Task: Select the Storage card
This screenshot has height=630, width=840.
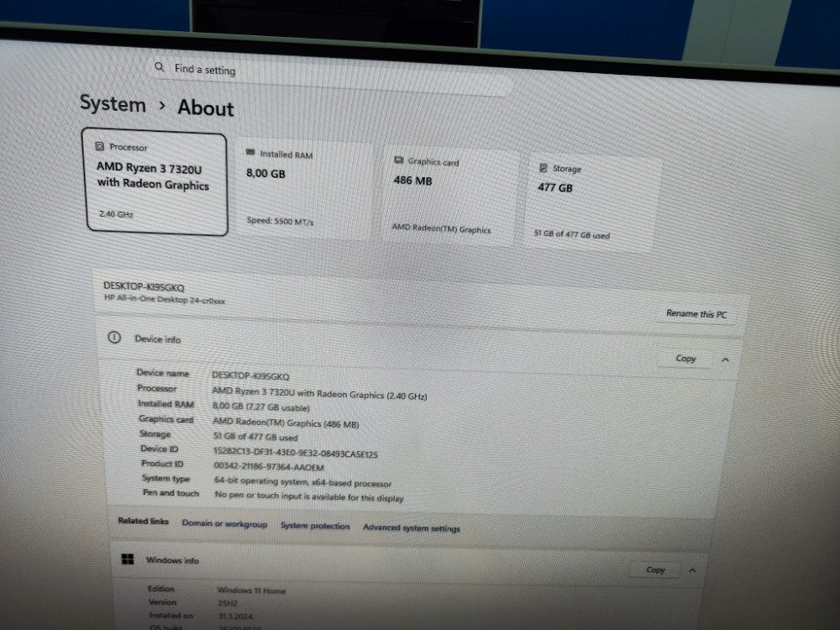Action: [592, 203]
